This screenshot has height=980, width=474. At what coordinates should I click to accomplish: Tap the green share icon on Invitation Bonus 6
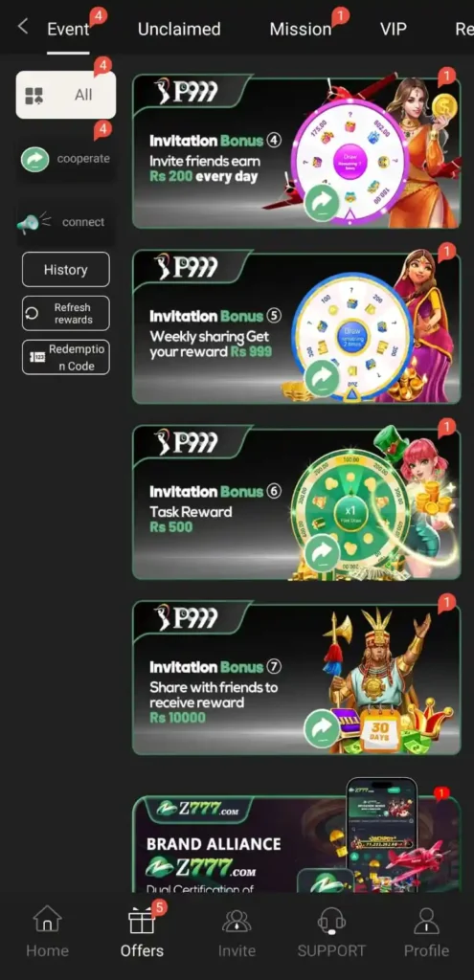pos(322,553)
